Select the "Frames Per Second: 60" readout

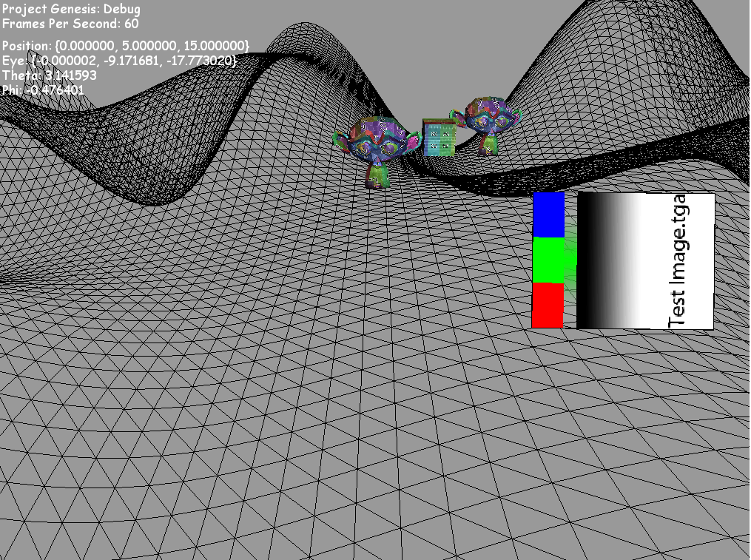[x=70, y=24]
